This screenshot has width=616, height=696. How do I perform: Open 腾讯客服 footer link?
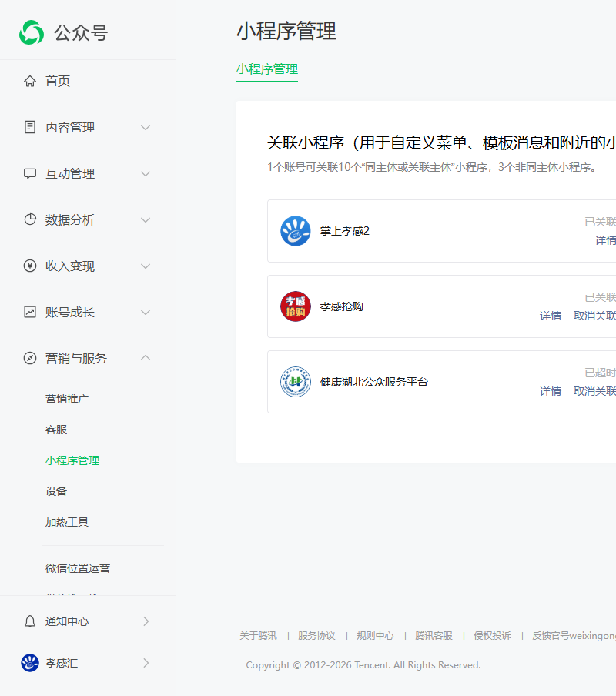click(434, 636)
